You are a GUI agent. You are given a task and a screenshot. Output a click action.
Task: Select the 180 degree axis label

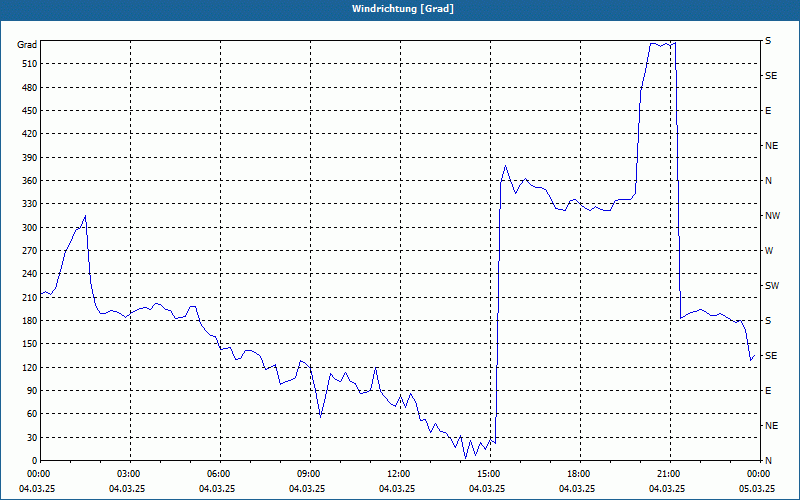30,321
